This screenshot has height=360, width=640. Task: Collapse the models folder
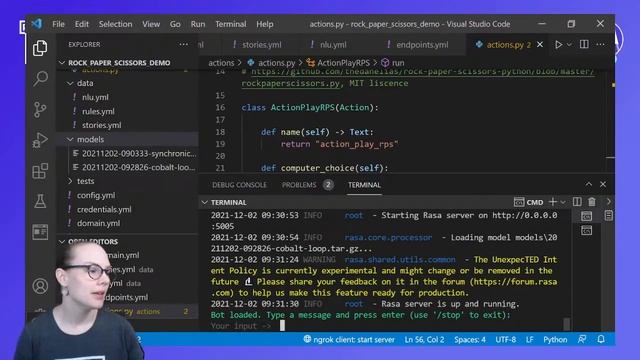pyautogui.click(x=70, y=140)
